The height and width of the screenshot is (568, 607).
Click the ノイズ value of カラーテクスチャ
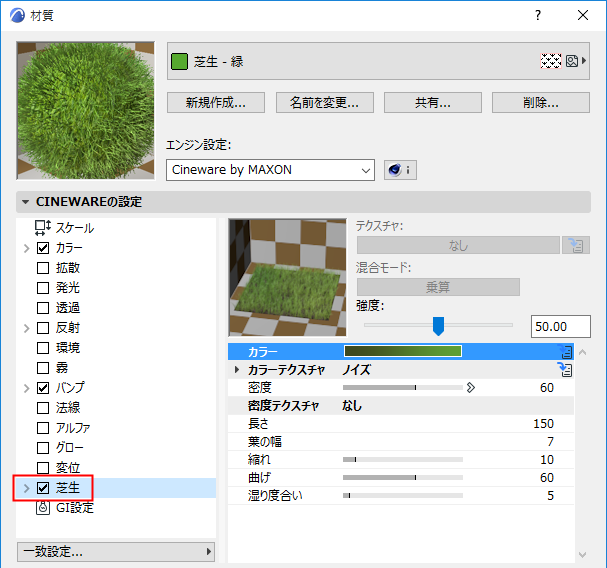(356, 370)
